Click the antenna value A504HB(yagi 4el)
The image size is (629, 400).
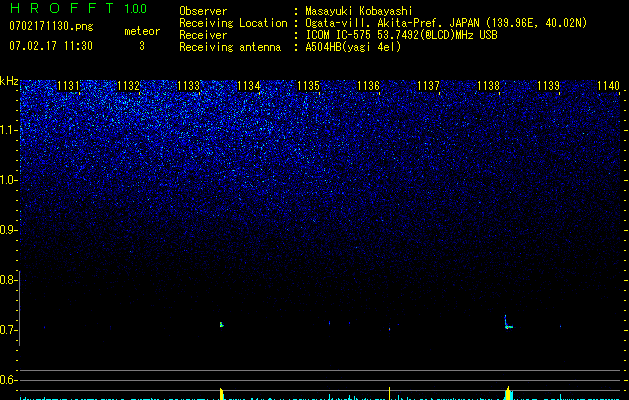tap(353, 47)
